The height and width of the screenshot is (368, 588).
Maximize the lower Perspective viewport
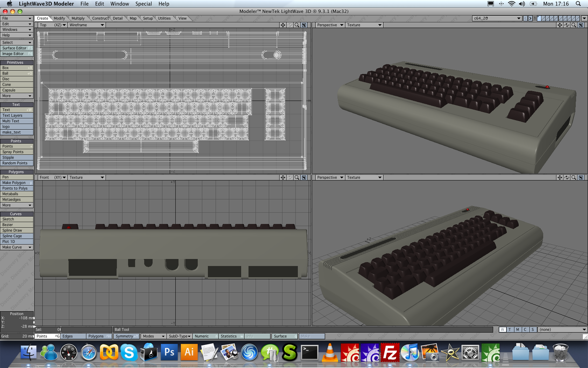coord(581,177)
